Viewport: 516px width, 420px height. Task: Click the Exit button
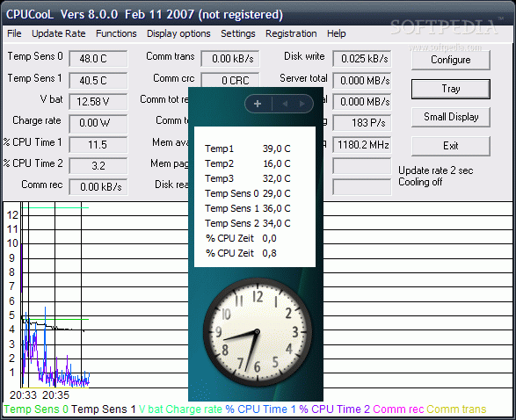[x=451, y=146]
